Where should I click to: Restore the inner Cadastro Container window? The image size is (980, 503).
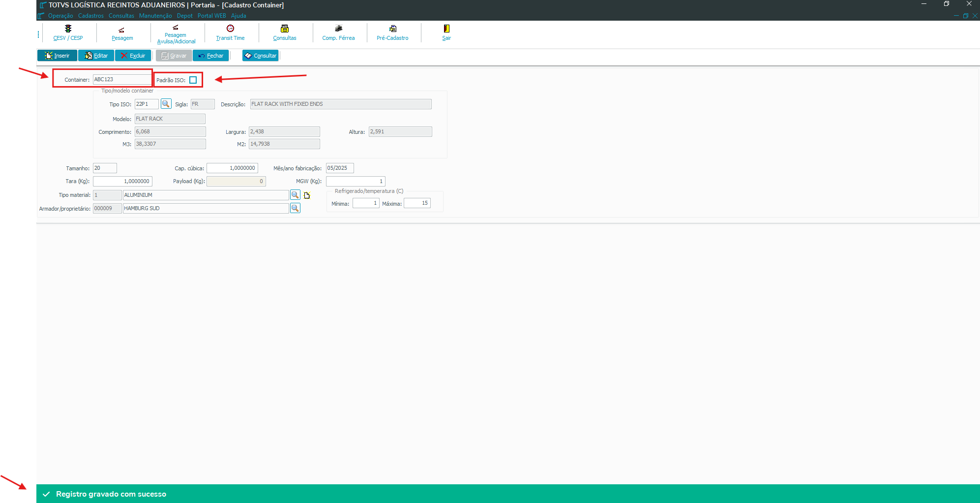pos(965,16)
